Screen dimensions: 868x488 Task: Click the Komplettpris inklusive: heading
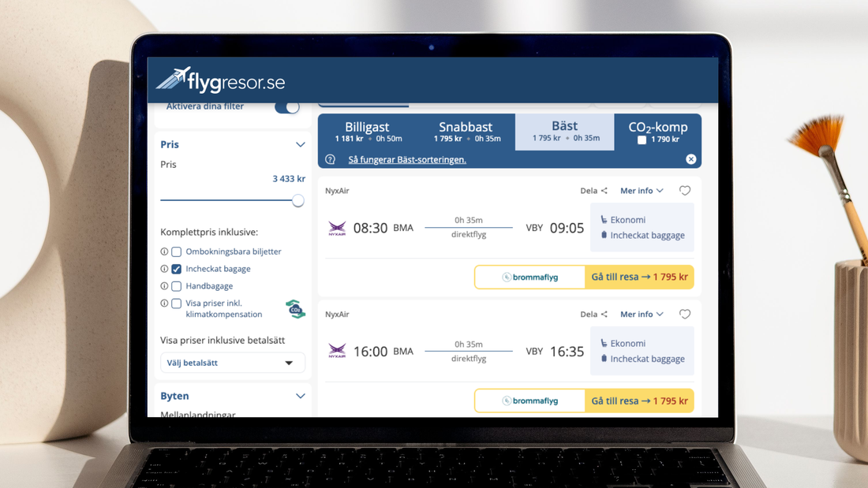click(x=209, y=233)
